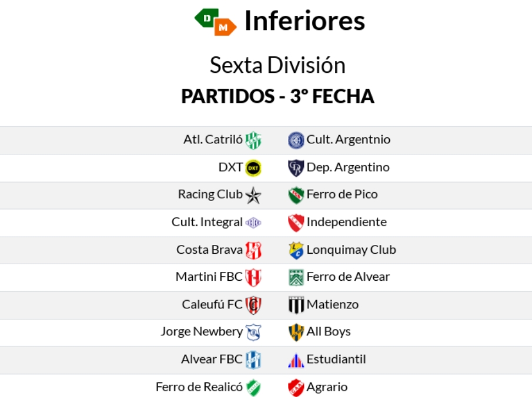532x397 pixels.
Task: Click the Sexta División heading
Action: tap(277, 65)
